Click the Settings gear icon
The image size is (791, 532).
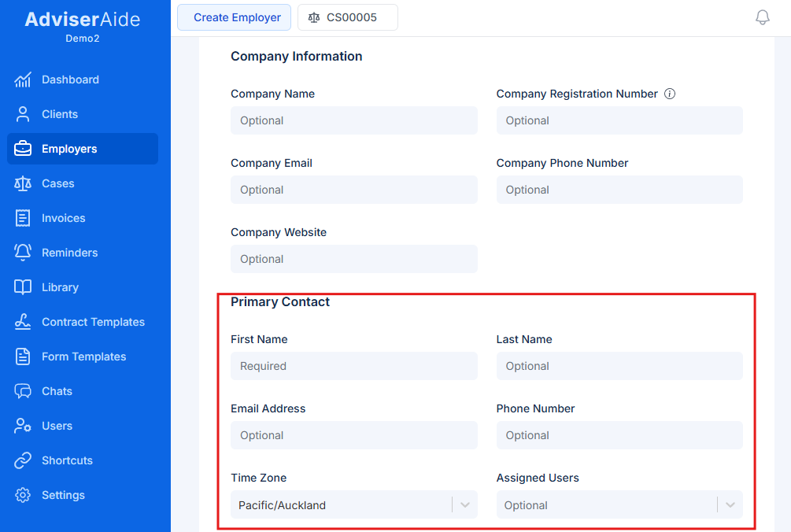(x=23, y=495)
